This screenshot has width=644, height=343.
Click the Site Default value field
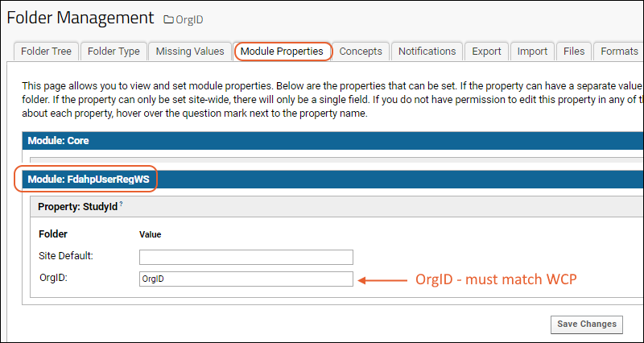coord(246,257)
